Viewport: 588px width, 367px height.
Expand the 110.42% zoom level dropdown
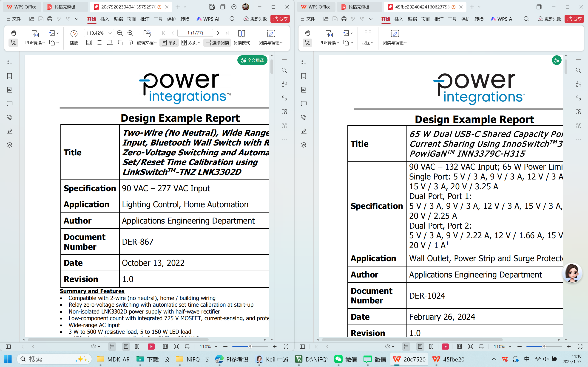tap(110, 33)
